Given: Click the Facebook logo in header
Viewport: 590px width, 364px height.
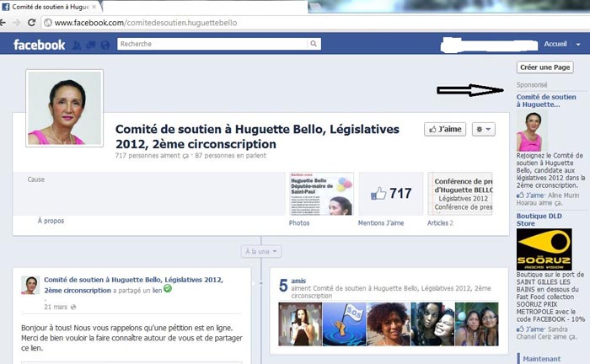Looking at the screenshot, I should coord(39,45).
